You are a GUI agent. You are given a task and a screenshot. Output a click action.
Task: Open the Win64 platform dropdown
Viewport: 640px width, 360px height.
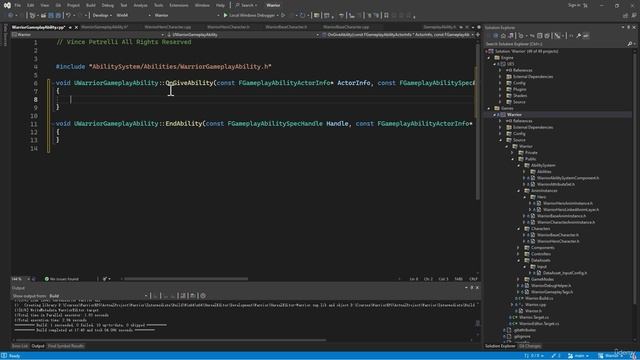pyautogui.click(x=133, y=16)
